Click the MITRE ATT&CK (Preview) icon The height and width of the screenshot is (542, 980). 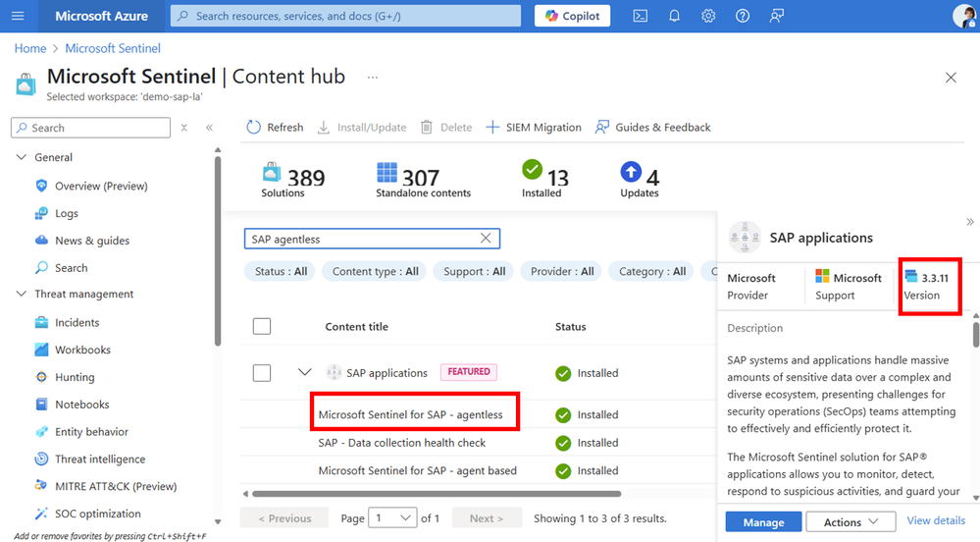41,486
